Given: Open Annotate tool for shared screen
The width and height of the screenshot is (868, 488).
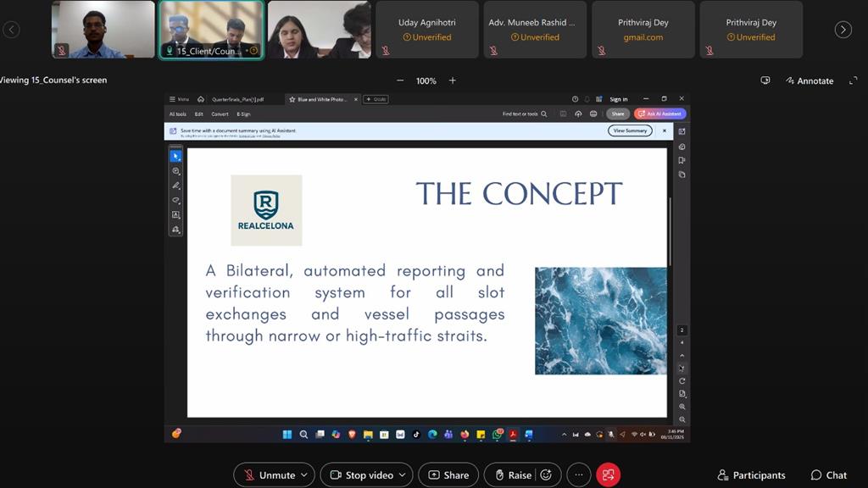Looking at the screenshot, I should [x=808, y=80].
